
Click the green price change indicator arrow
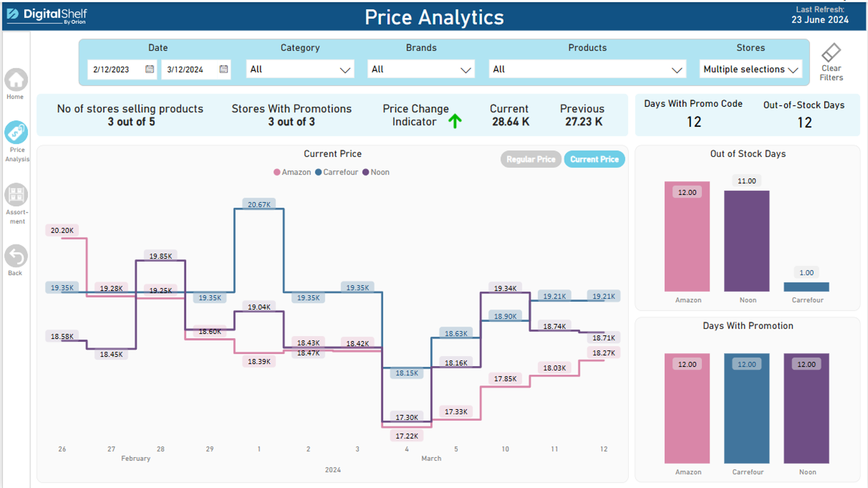[x=455, y=120]
